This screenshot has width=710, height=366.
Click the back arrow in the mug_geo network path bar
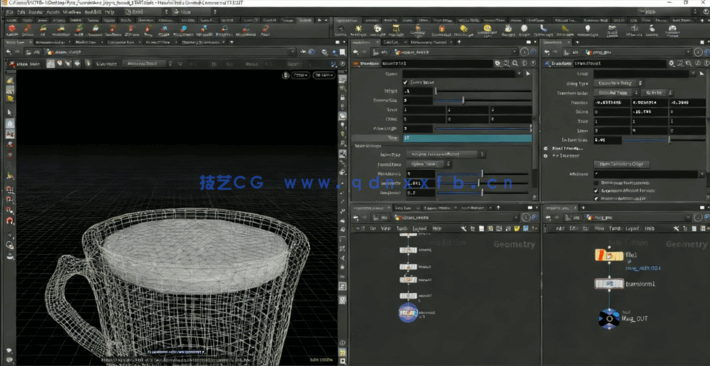[x=548, y=218]
